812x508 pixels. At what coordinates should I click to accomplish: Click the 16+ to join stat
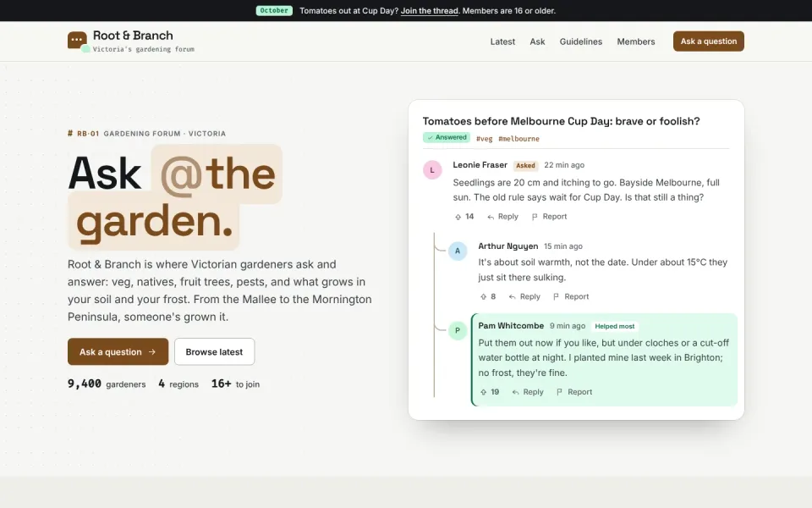(x=235, y=384)
